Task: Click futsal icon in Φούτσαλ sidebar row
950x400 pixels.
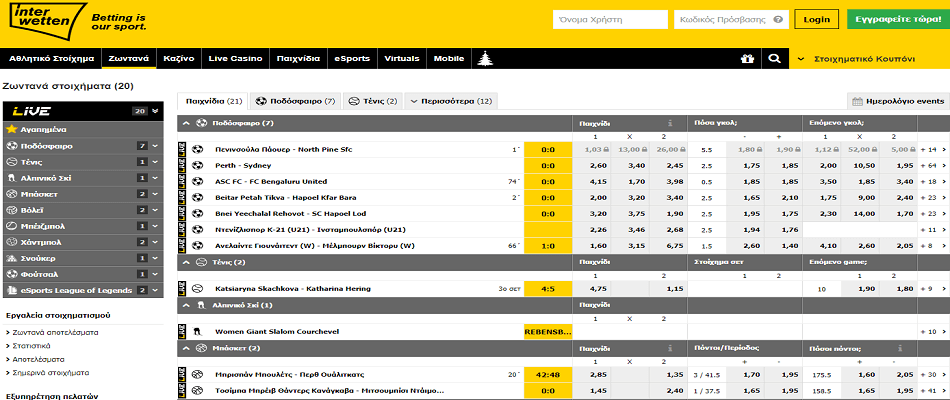Action: pyautogui.click(x=11, y=274)
